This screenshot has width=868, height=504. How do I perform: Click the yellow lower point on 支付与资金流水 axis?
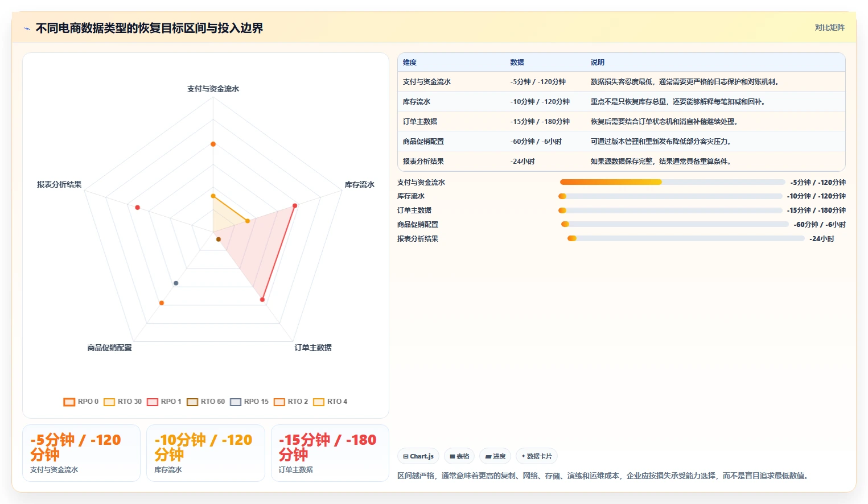213,196
